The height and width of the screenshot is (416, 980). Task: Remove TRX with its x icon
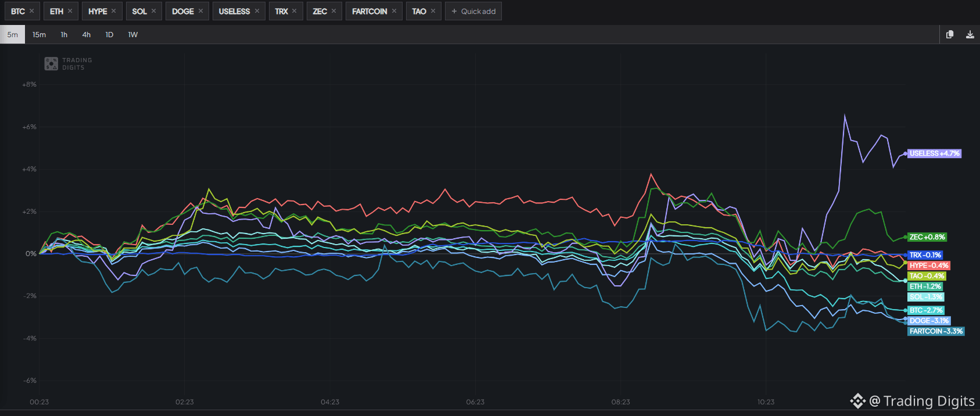point(294,11)
